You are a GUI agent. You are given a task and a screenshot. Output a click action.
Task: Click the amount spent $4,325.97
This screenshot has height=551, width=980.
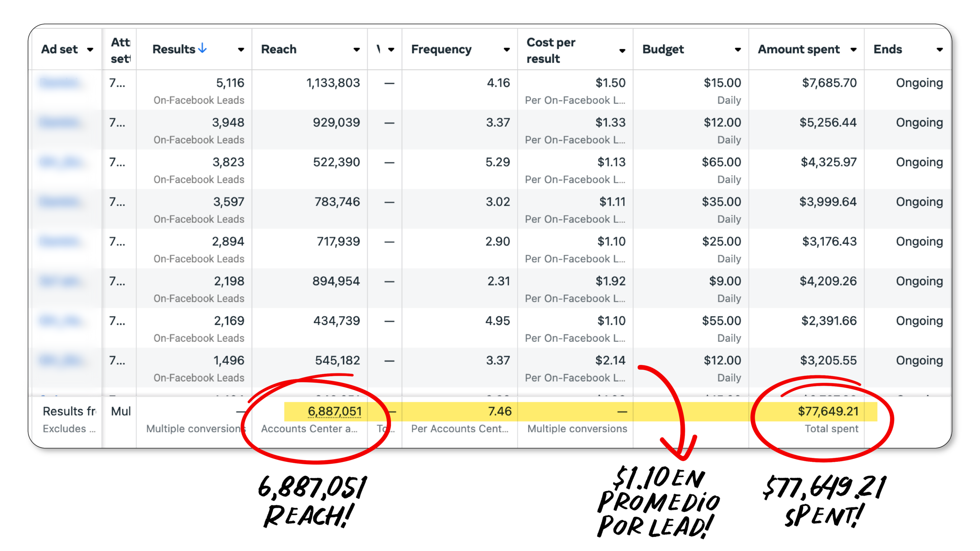tap(829, 162)
